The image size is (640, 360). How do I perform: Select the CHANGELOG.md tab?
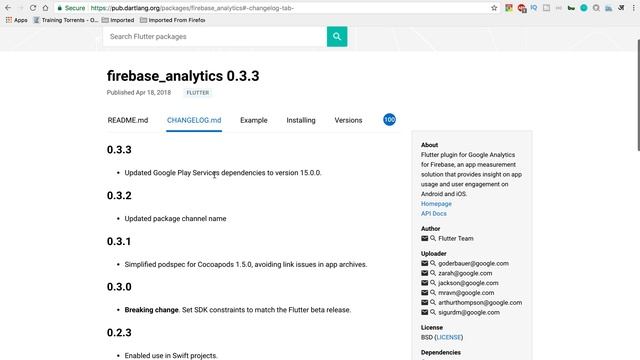coord(194,120)
